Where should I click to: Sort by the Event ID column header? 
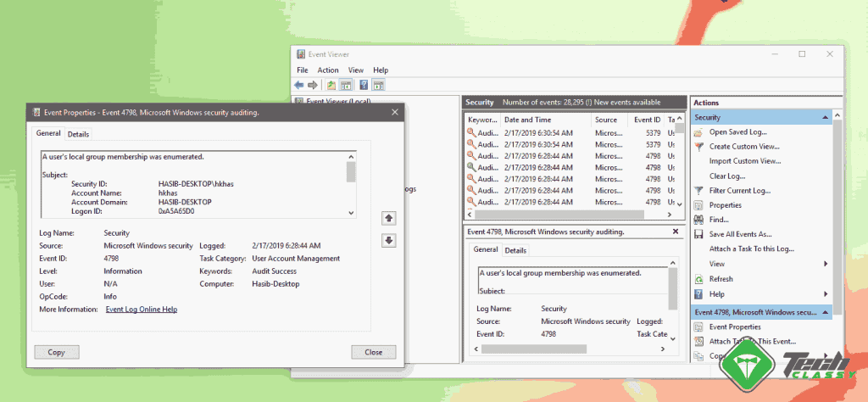tap(646, 120)
